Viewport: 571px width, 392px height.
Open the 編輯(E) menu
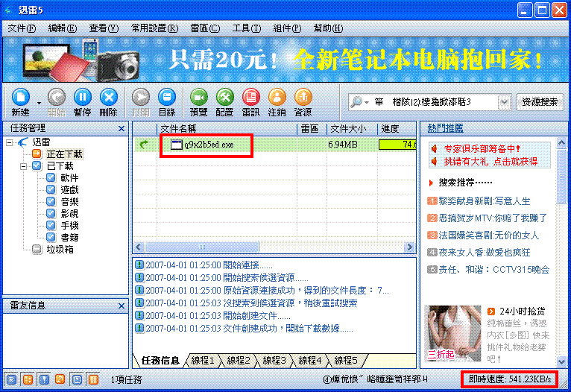point(63,28)
